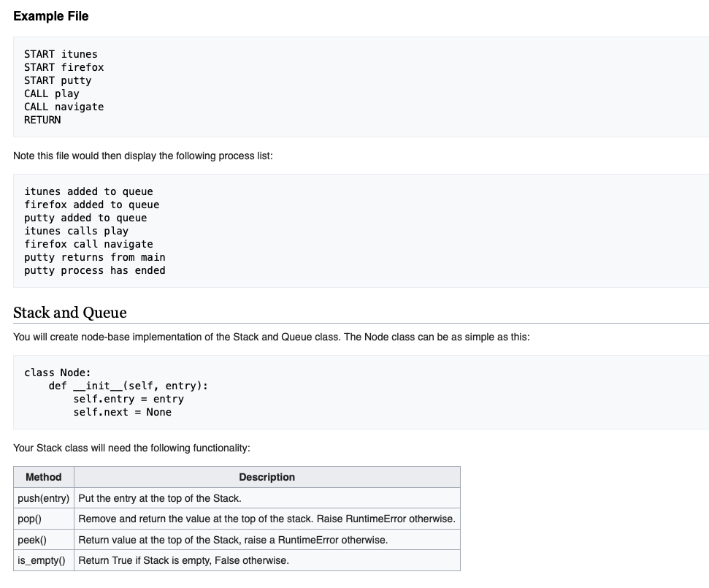Click the RETURN statement in the example

point(42,120)
